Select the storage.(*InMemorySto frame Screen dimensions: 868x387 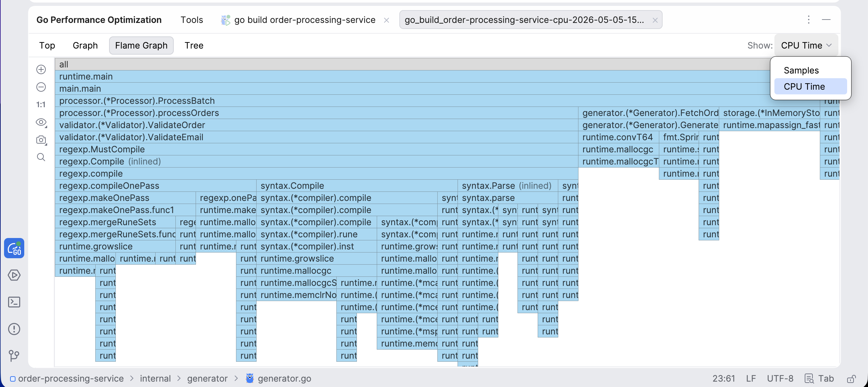(770, 113)
